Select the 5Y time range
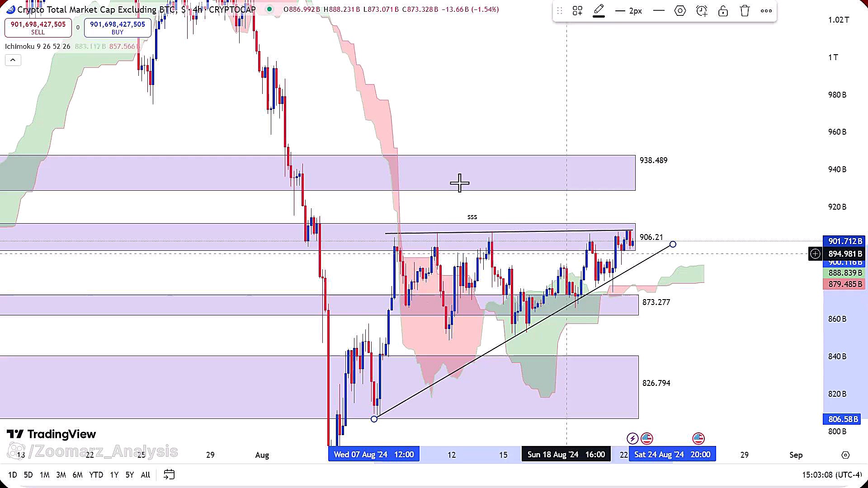The height and width of the screenshot is (488, 868). pos(130,474)
